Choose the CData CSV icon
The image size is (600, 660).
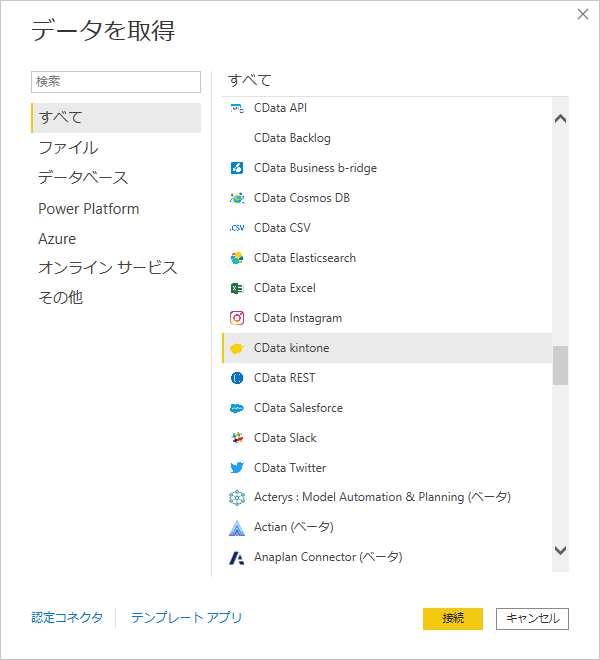tap(237, 228)
